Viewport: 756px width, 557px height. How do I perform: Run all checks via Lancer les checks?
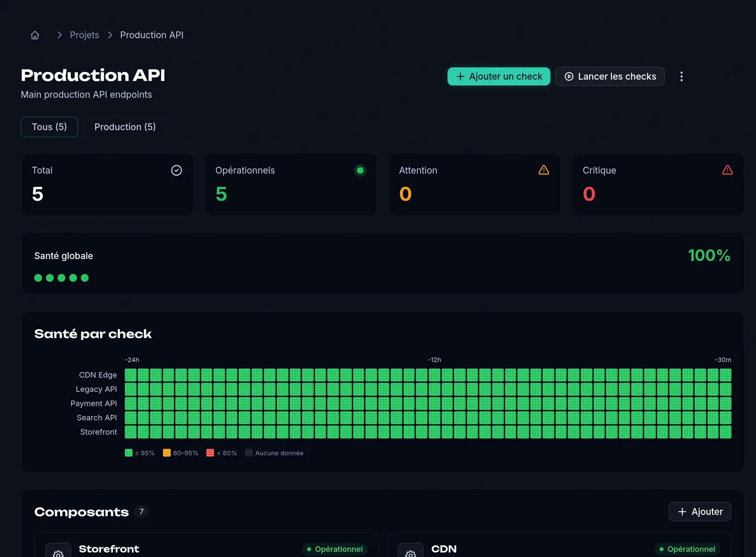610,77
